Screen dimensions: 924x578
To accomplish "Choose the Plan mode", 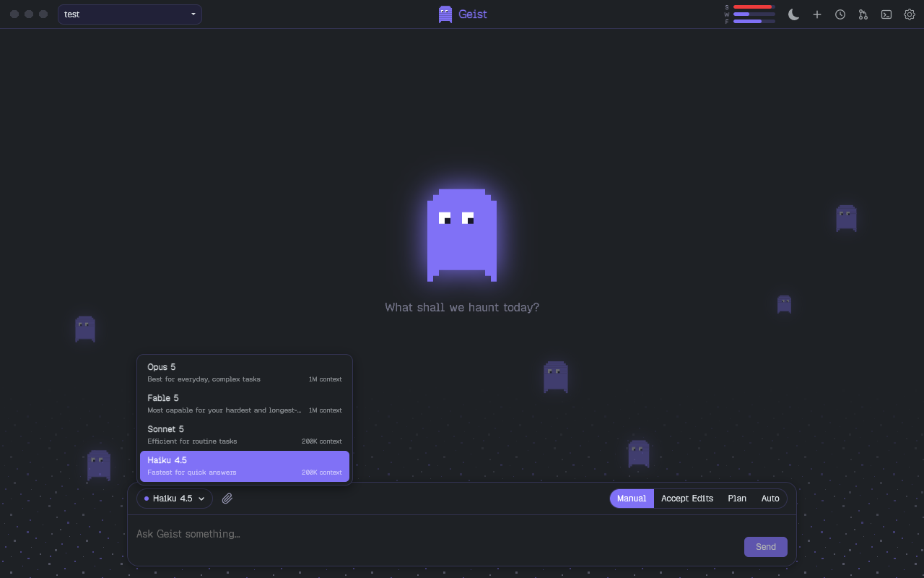I will tap(737, 499).
